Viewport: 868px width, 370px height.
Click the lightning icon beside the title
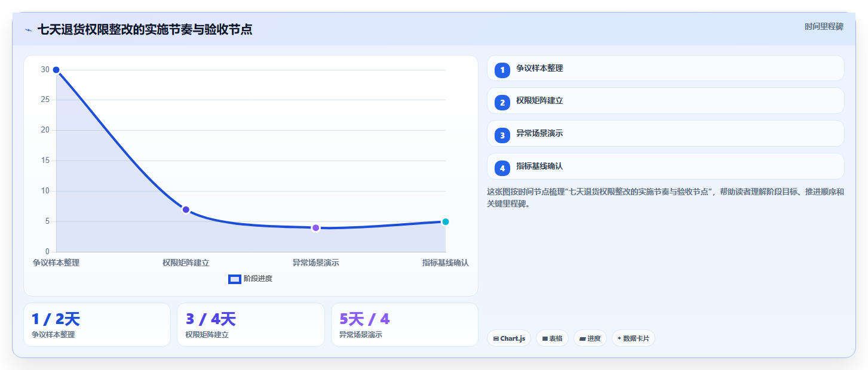pos(28,30)
